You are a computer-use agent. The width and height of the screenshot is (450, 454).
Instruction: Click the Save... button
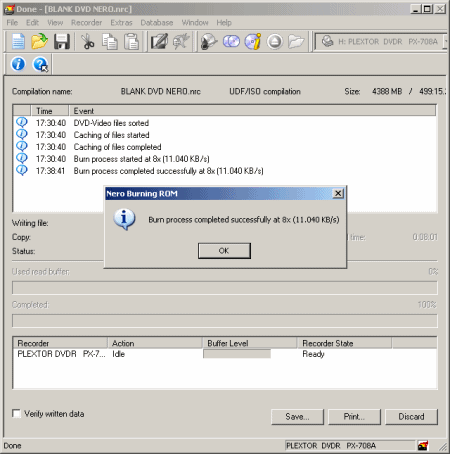tap(297, 417)
